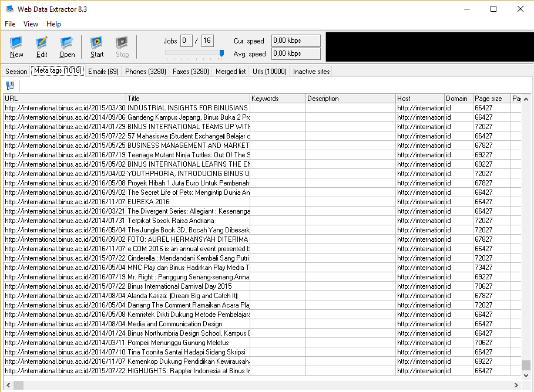This screenshot has width=534, height=392.
Task: Click the vertical scrollbar thumb
Action: [526, 365]
